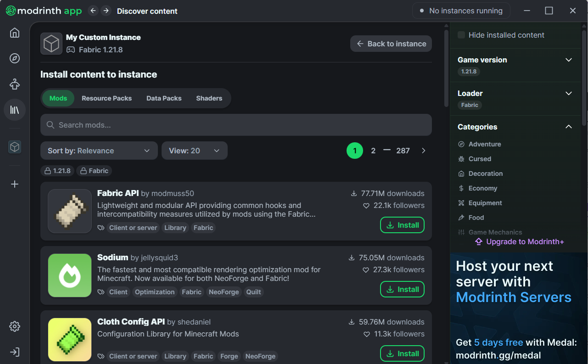Click the locked Fabric filter chip
Screen dimensions: 588x364
click(x=94, y=171)
